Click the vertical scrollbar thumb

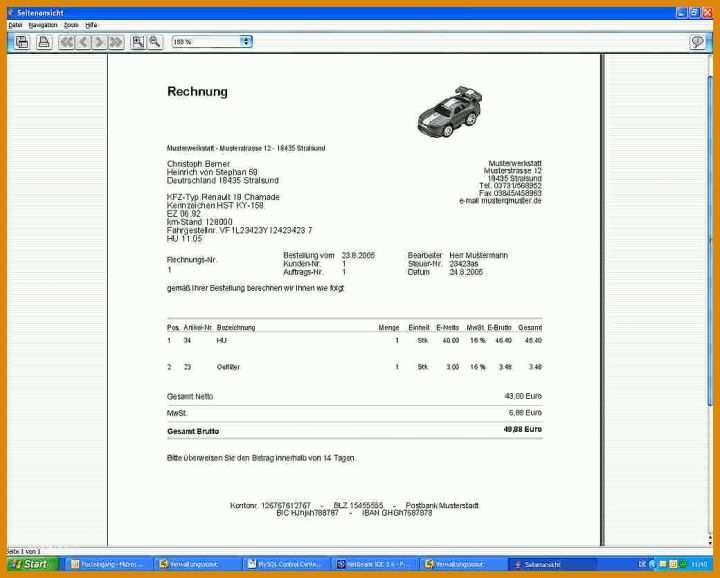point(710,241)
